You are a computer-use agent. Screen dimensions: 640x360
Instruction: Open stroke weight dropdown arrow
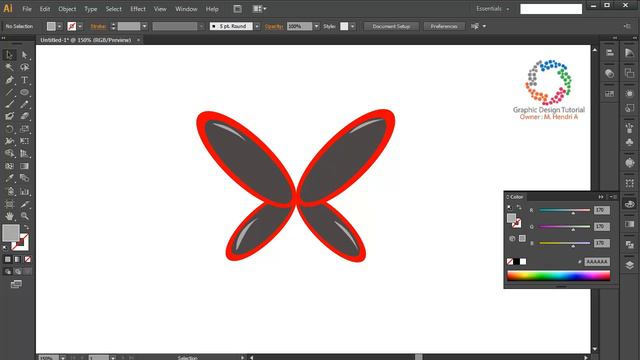click(x=144, y=26)
